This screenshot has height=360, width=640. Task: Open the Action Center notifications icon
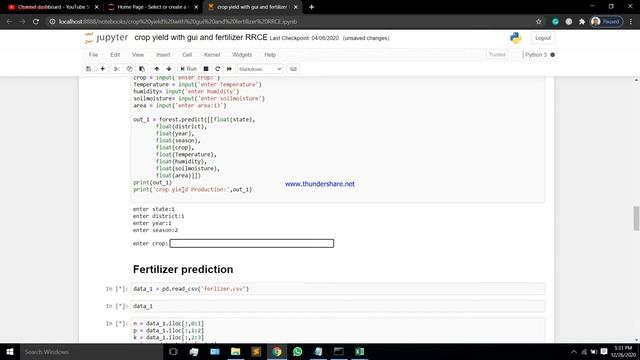pyautogui.click(x=604, y=351)
